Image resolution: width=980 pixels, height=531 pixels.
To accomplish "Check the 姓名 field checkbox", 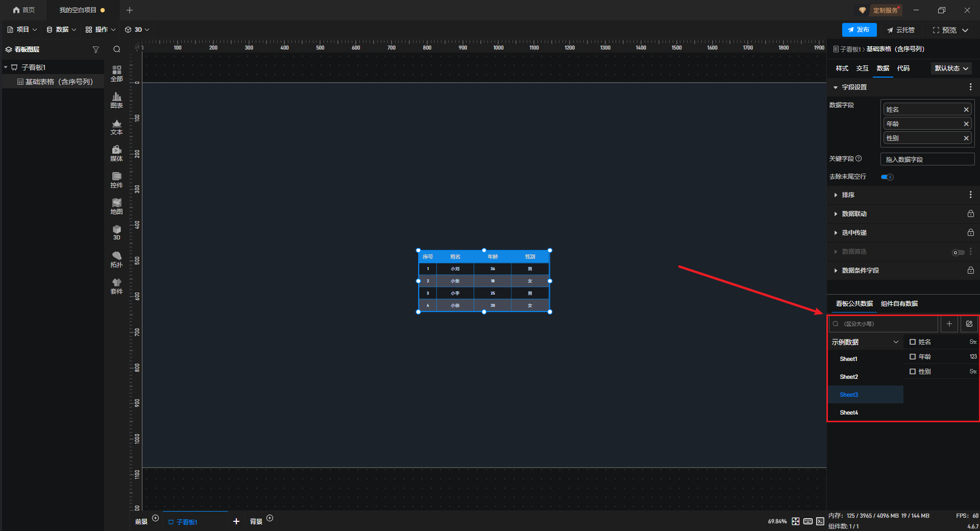I will point(913,342).
